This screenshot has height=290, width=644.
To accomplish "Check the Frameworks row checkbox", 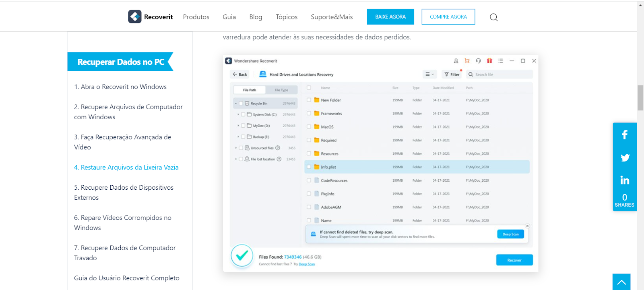I will coord(309,113).
